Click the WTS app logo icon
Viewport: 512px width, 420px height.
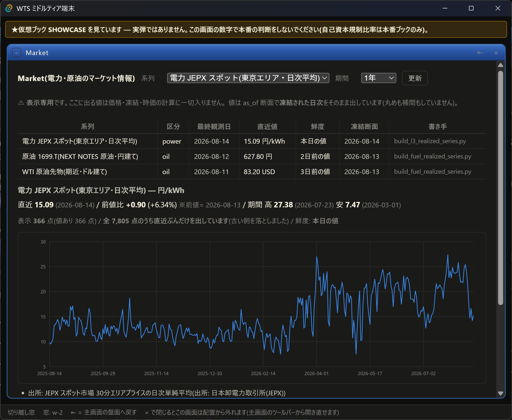(9, 8)
